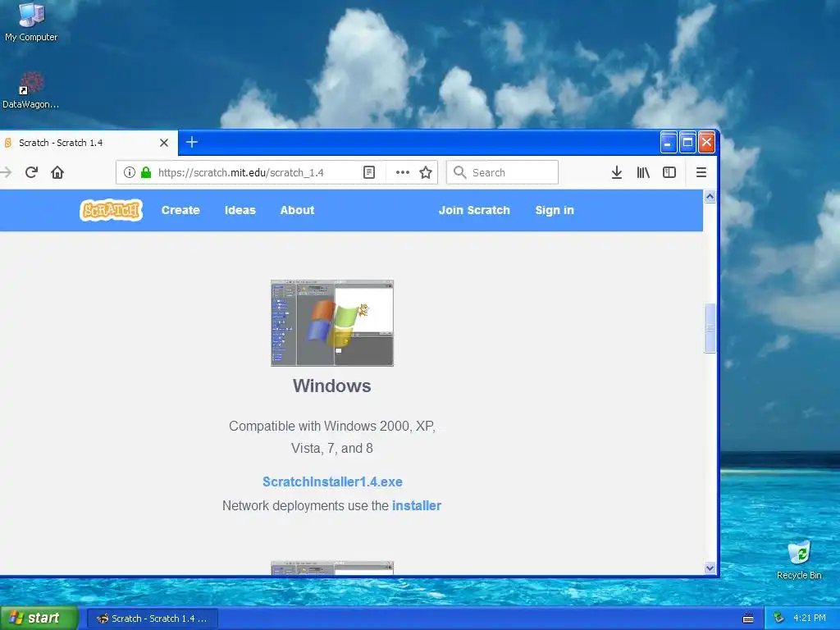Screen dimensions: 840x630
Task: Open a new tab with plus
Action: point(192,142)
